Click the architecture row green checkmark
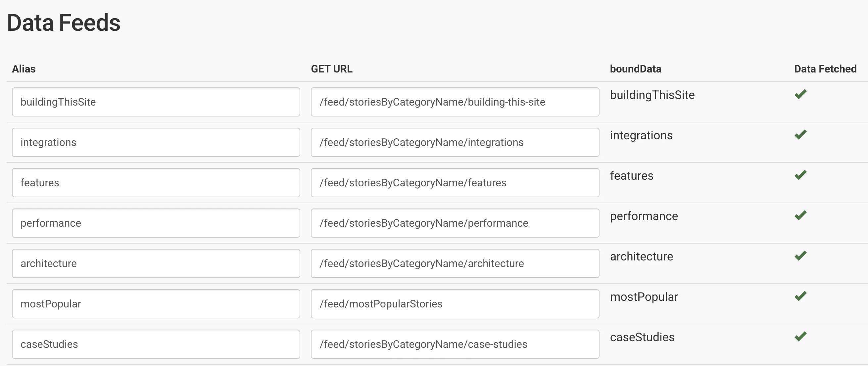The width and height of the screenshot is (868, 366). [800, 256]
